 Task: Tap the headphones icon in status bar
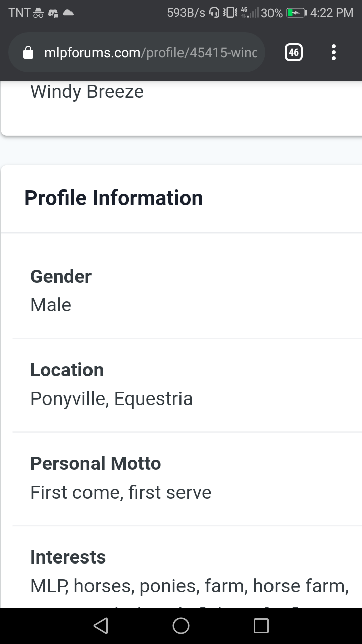(214, 13)
